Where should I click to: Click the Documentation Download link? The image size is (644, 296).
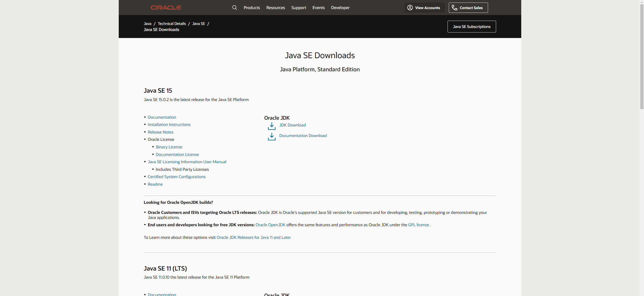click(303, 136)
